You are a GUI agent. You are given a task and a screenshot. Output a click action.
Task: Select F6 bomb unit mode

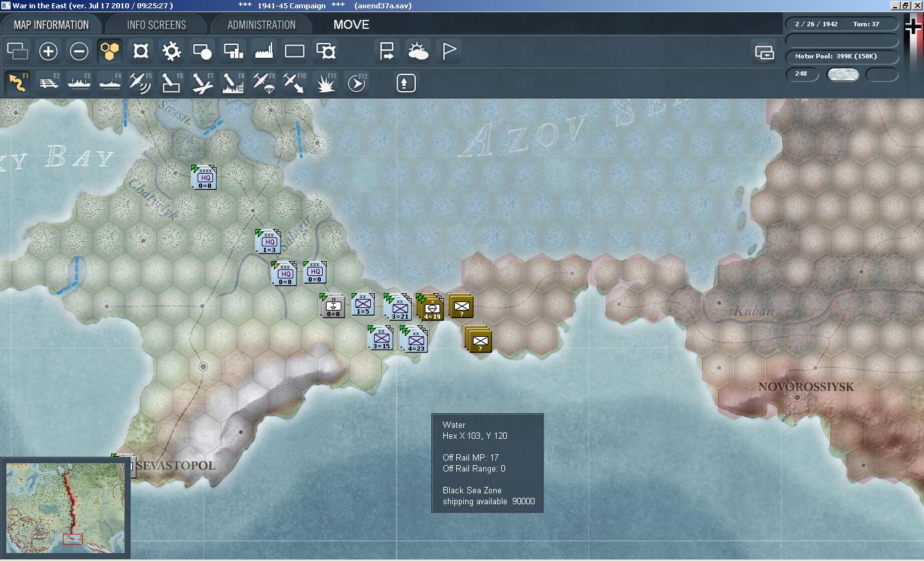[x=171, y=82]
